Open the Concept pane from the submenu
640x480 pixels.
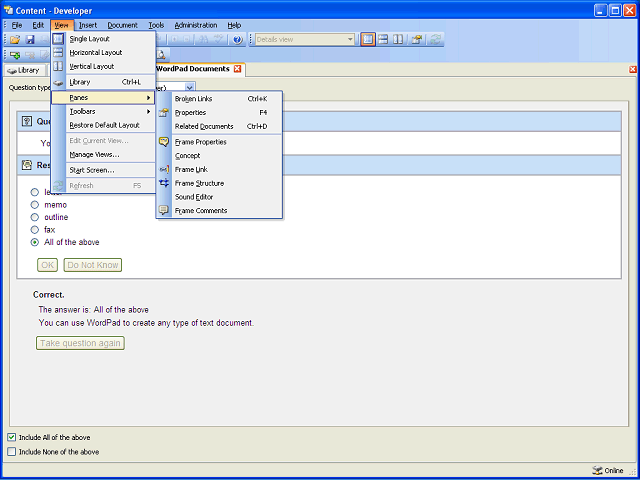219,156
